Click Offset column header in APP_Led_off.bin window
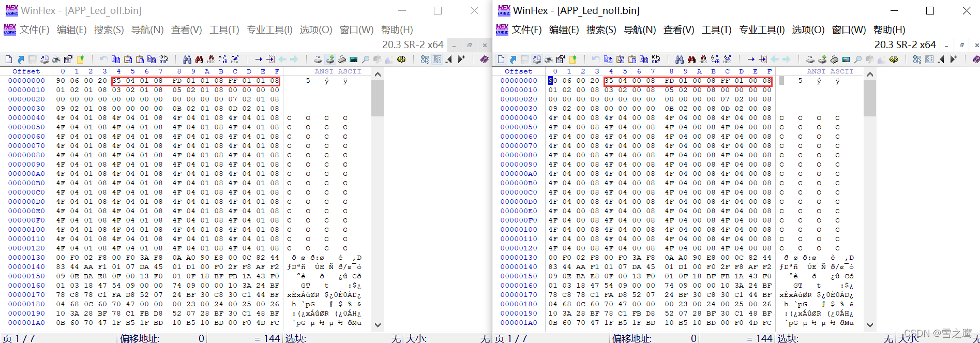The image size is (980, 343). (x=26, y=71)
